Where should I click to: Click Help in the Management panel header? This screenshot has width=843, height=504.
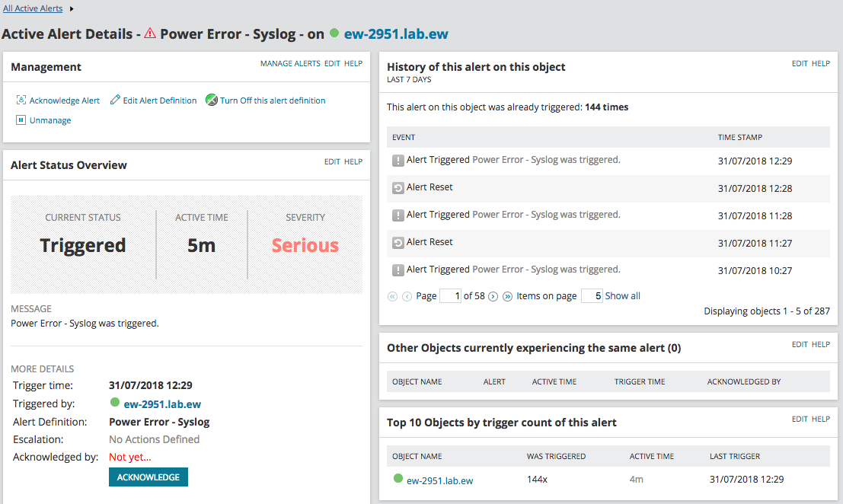(x=353, y=63)
